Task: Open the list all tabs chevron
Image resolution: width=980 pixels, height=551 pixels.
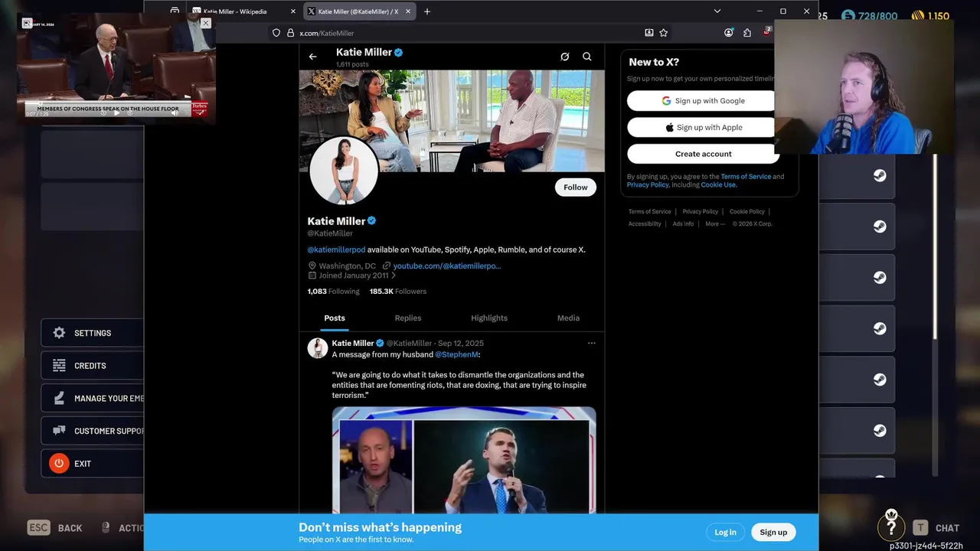Action: 717,11
